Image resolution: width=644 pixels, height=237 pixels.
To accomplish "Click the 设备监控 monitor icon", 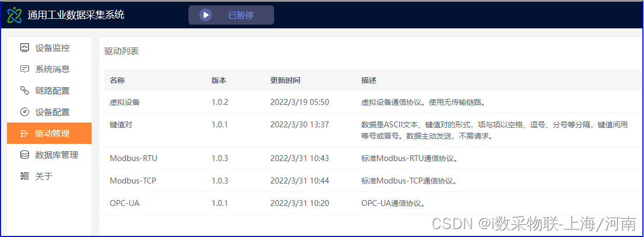I will tap(24, 48).
